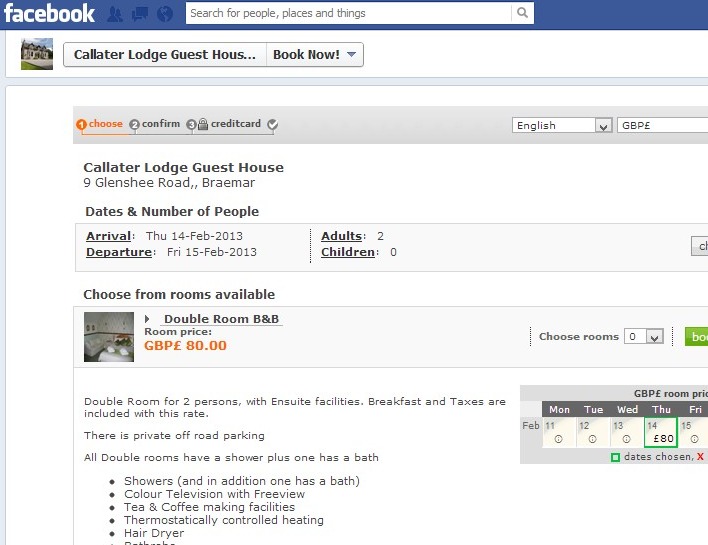Open the Book Now! dropdown
Image resolution: width=708 pixels, height=545 pixels.
click(x=315, y=55)
